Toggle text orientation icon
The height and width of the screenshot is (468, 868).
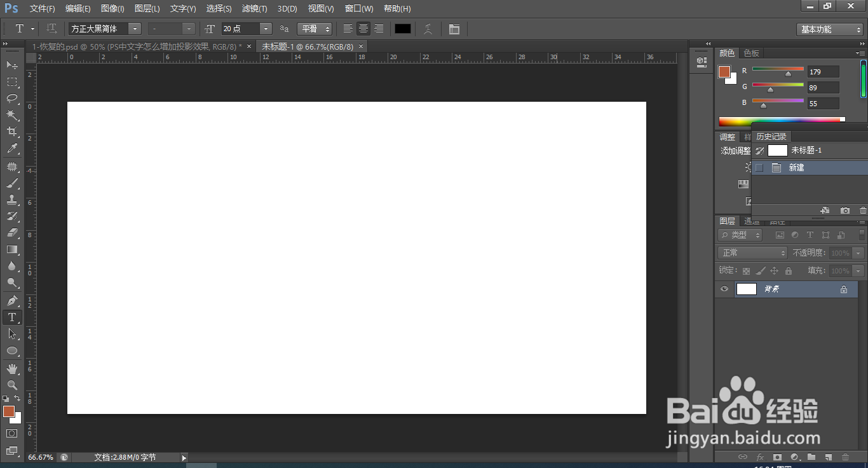tap(52, 29)
